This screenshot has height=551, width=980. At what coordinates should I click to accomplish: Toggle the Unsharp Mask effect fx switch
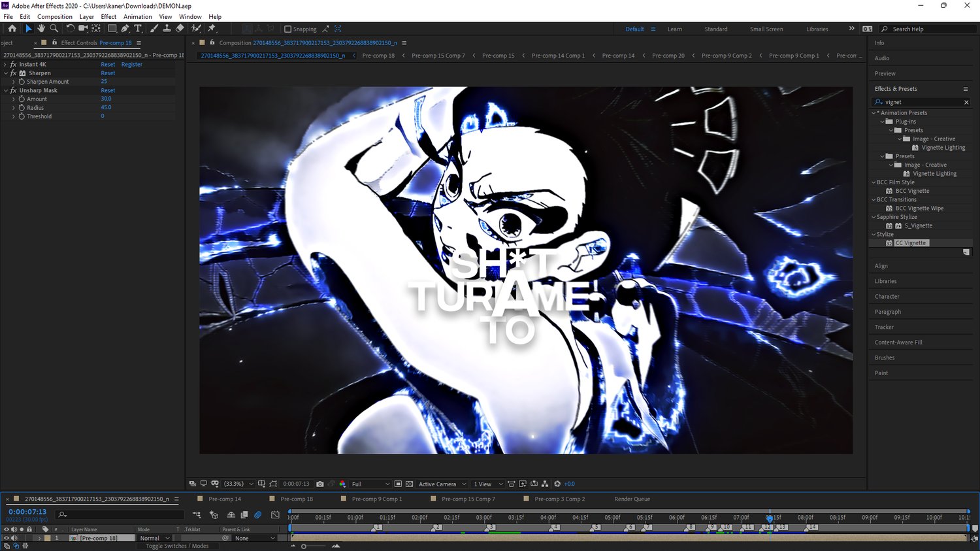pyautogui.click(x=13, y=91)
